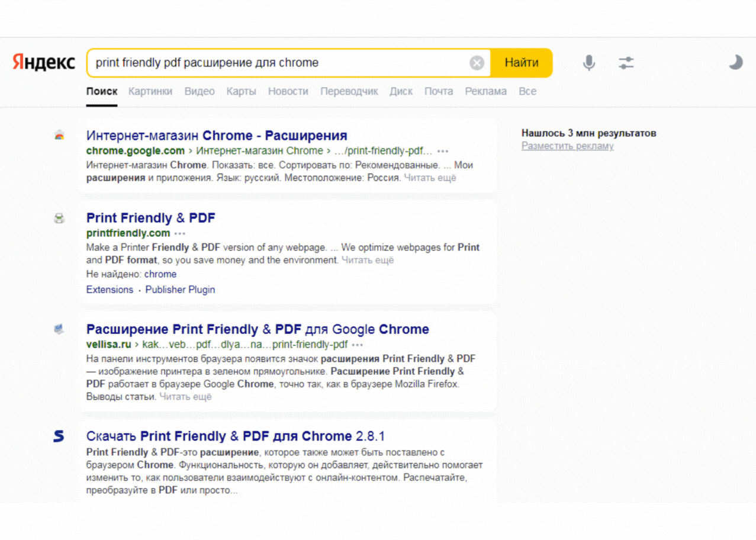This screenshot has width=756, height=540.
Task: Click the Найти search button
Action: click(522, 63)
